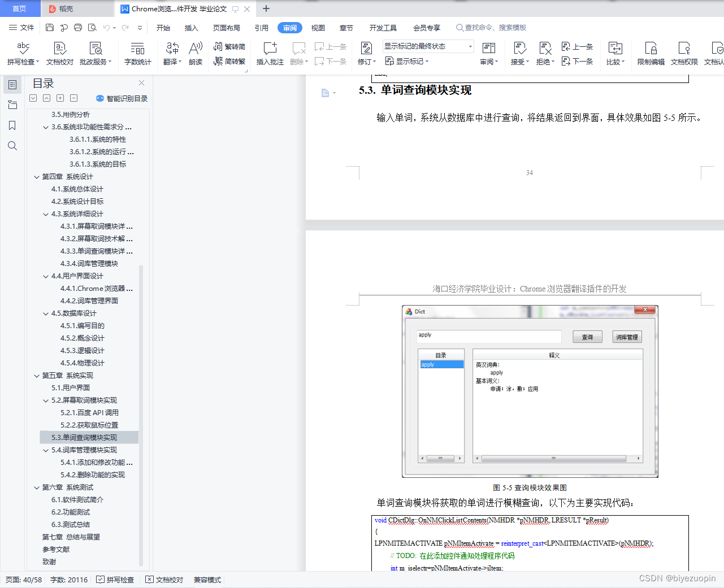Switch to the 引用 ribbon tab

tap(262, 28)
